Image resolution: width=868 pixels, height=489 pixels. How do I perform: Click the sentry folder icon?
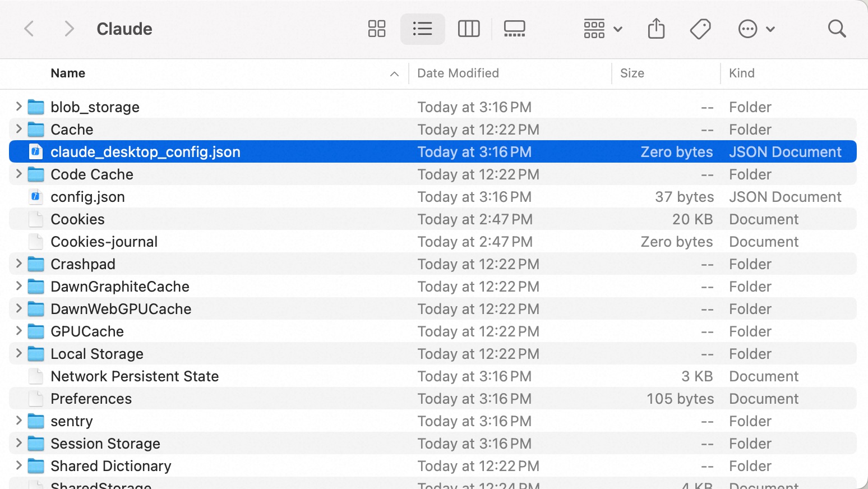coord(36,421)
